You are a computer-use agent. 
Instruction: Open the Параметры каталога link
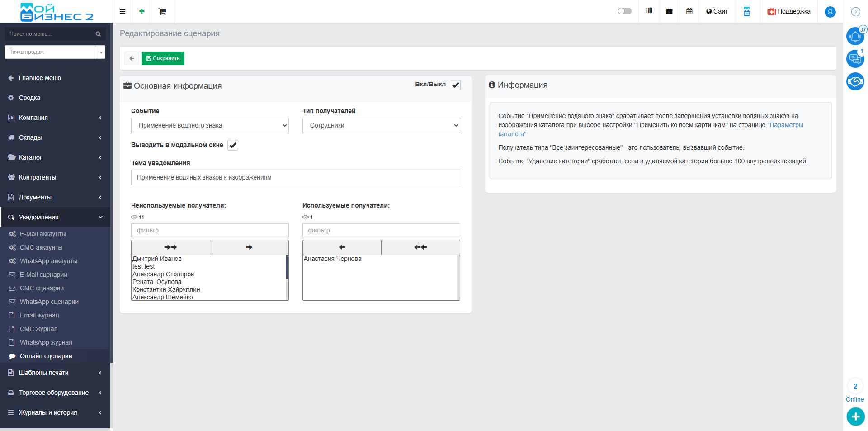pos(785,125)
